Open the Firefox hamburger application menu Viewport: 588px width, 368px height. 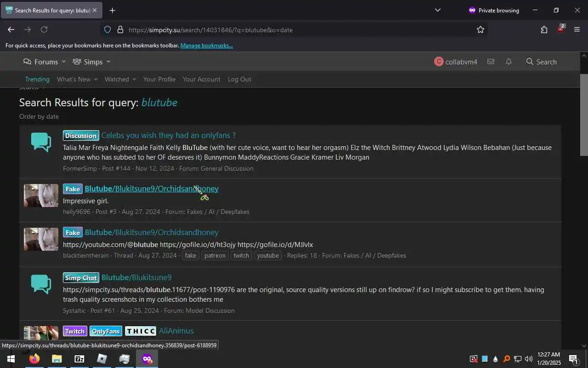[577, 29]
